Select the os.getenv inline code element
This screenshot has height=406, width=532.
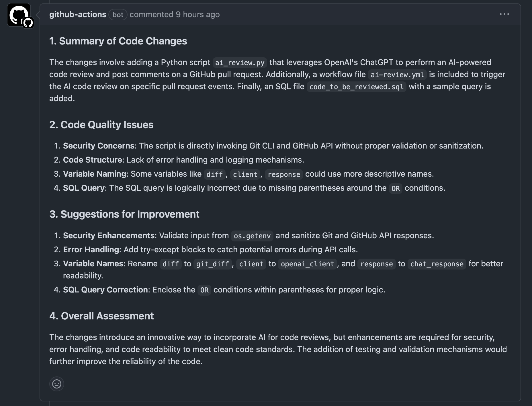252,236
